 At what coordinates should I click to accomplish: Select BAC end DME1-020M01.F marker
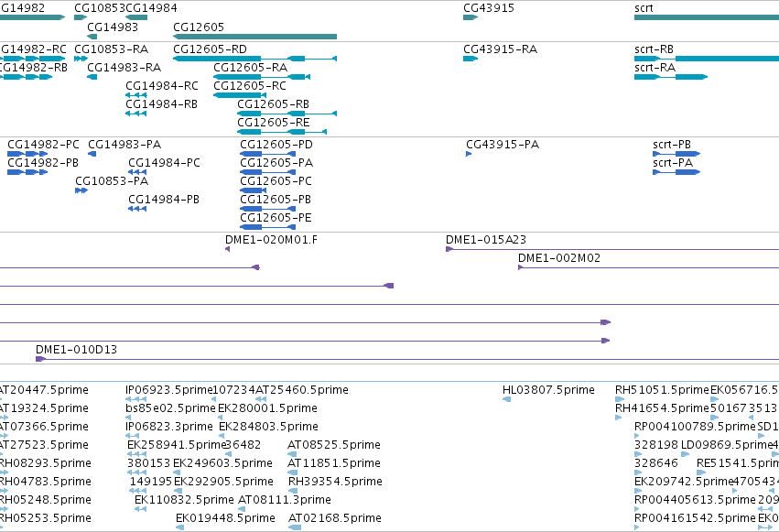click(228, 249)
